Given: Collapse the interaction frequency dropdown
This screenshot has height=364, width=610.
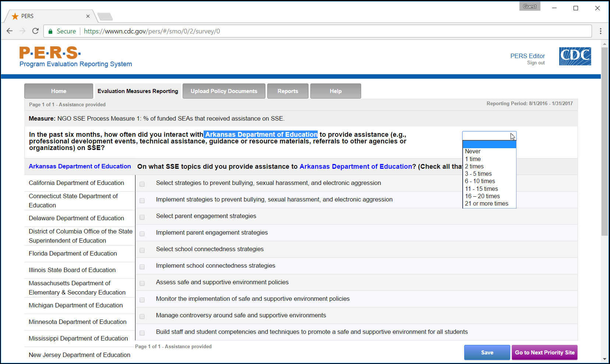Looking at the screenshot, I should [489, 136].
